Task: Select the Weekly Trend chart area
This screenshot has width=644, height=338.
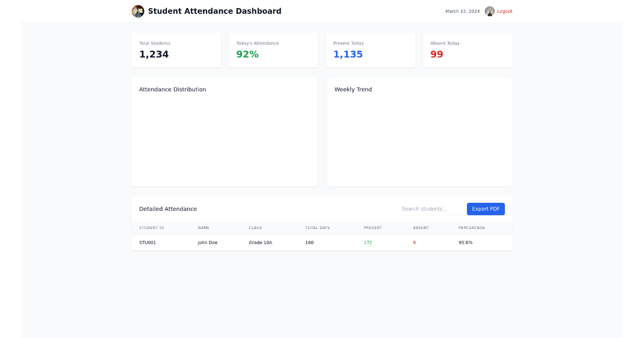Action: tap(419, 137)
